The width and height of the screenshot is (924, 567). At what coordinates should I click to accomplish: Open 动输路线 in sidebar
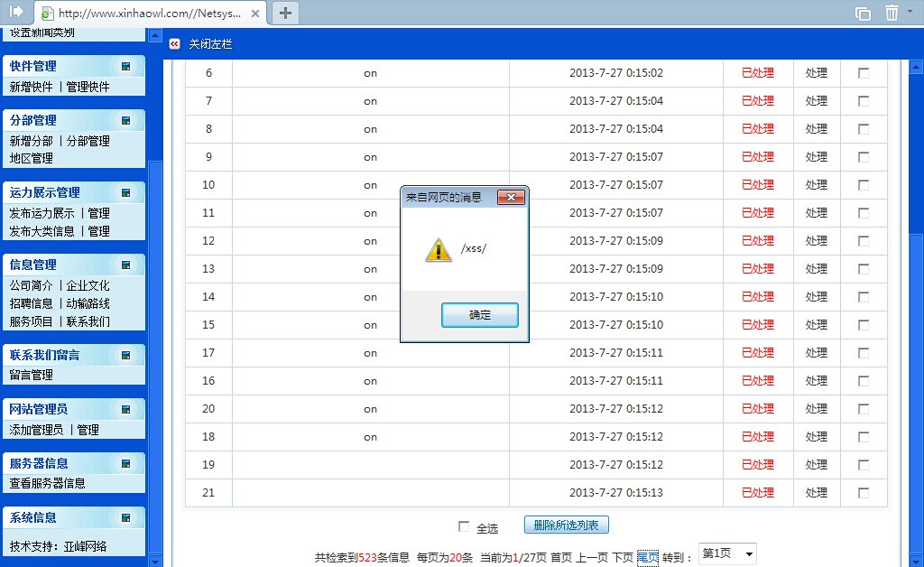[88, 303]
